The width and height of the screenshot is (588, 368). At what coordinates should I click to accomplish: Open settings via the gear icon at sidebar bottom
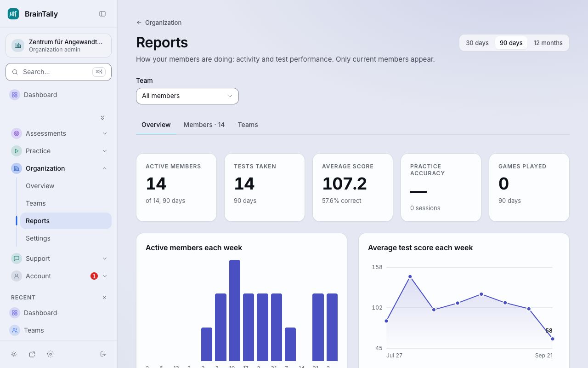[x=51, y=354]
